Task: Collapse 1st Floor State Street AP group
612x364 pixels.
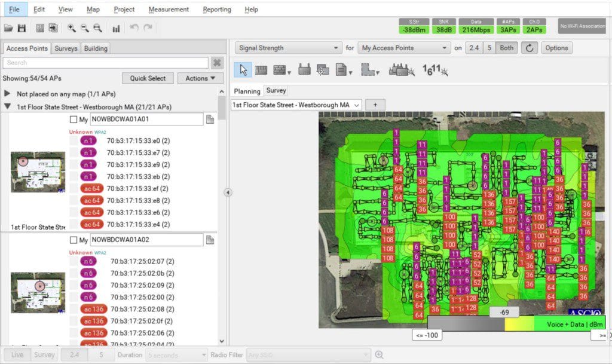Action: [7, 106]
